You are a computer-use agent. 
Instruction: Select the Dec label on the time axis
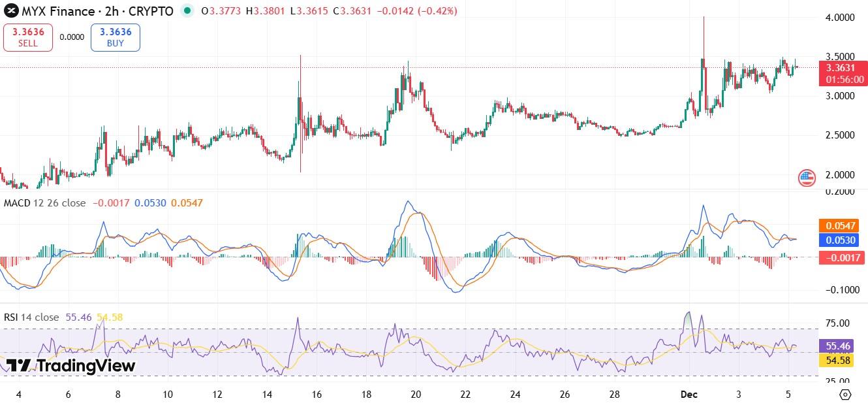pyautogui.click(x=690, y=395)
